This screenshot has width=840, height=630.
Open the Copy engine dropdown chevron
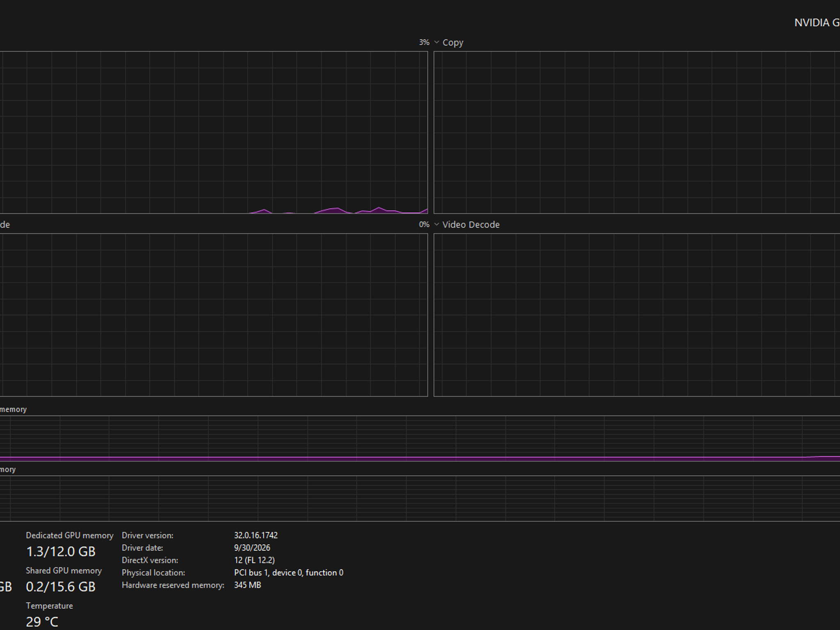(436, 43)
